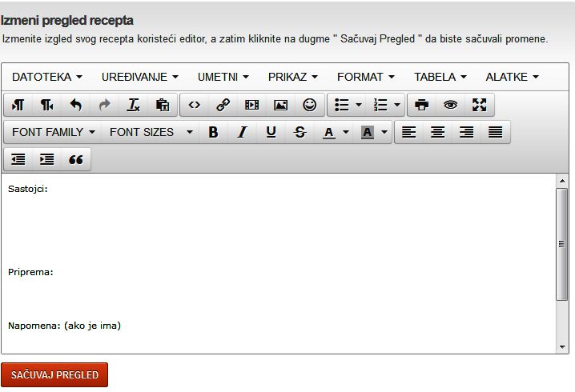The width and height of the screenshot is (575, 392).
Task: Expand the Font Family dropdown
Action: (54, 132)
